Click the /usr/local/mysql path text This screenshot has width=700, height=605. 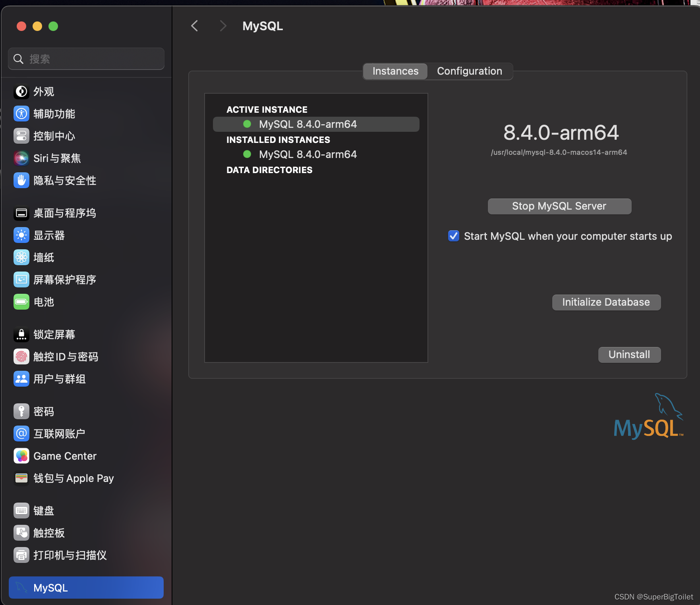click(559, 152)
